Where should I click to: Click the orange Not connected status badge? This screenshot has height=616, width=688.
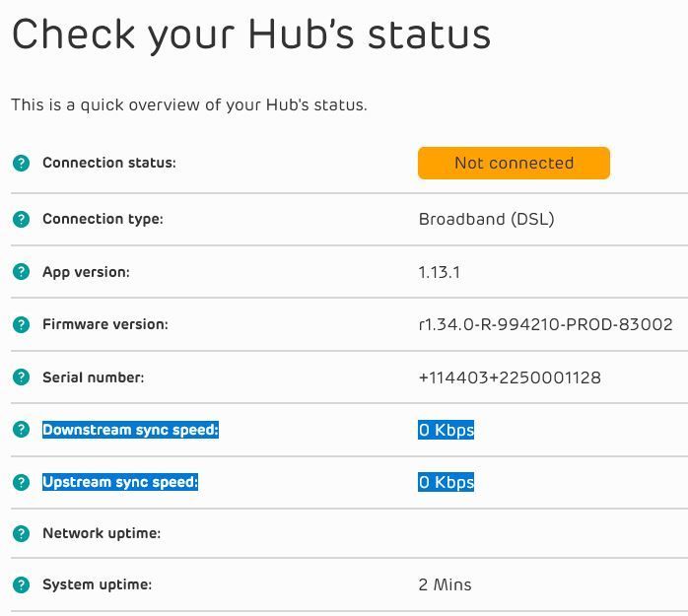pos(514,163)
